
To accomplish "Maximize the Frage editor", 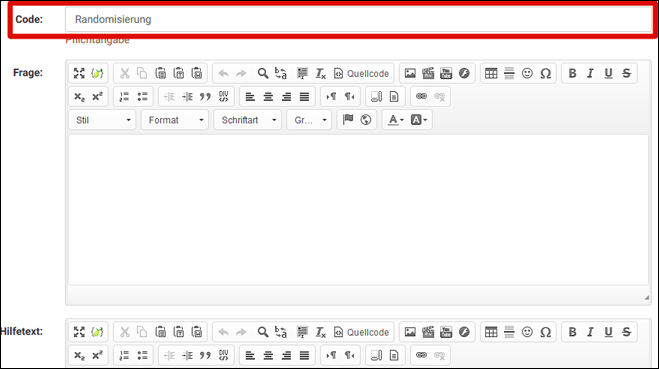I will pos(79,73).
